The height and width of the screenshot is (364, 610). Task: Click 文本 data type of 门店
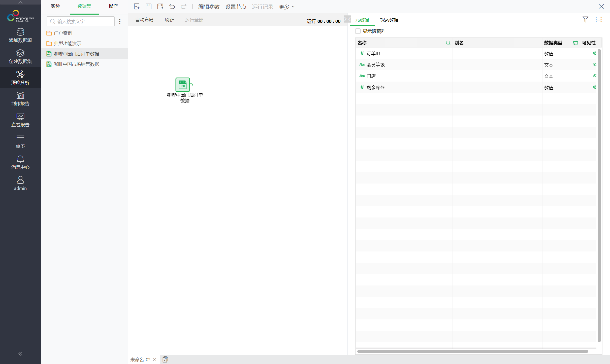point(549,76)
